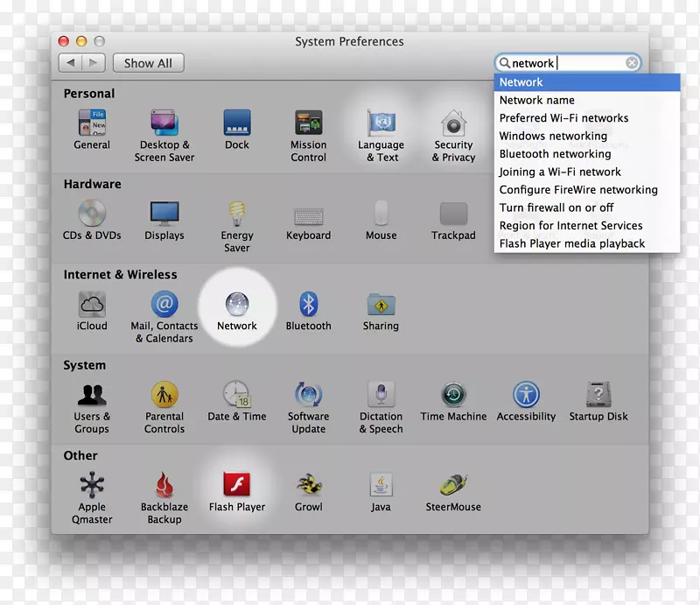This screenshot has height=605, width=700.
Task: Select 'Preferred Wi-Fi networks' from results
Action: coord(565,117)
